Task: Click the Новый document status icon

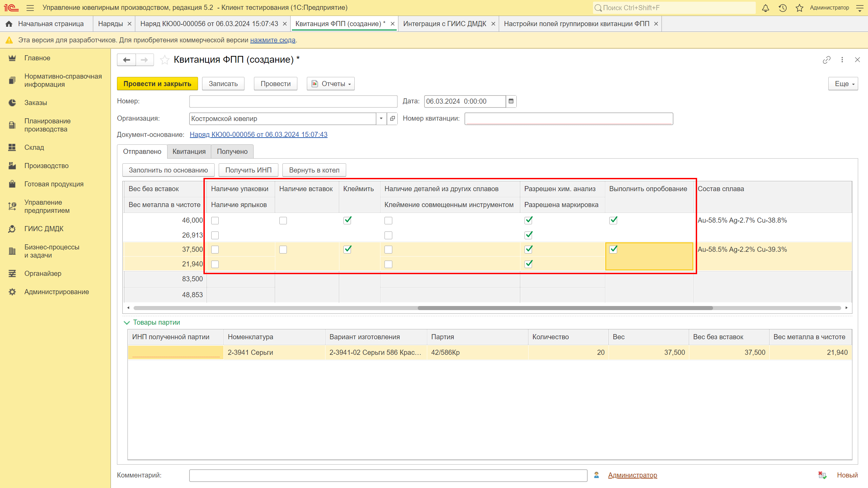Action: click(822, 475)
